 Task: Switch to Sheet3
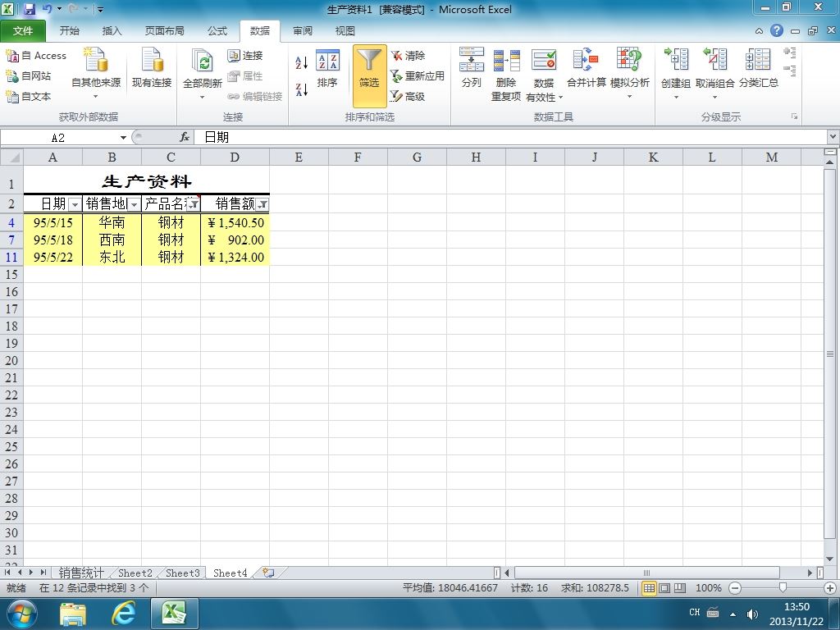click(183, 573)
